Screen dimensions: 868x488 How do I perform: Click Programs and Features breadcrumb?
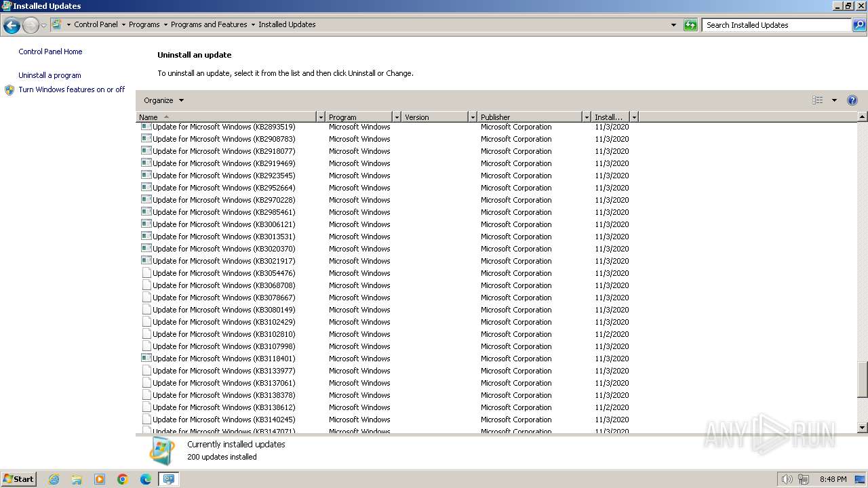(x=209, y=24)
